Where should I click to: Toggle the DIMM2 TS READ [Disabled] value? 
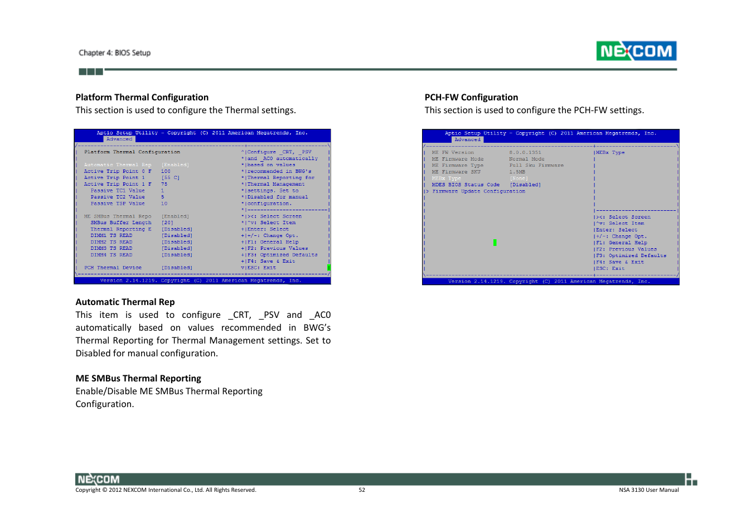coord(177,242)
